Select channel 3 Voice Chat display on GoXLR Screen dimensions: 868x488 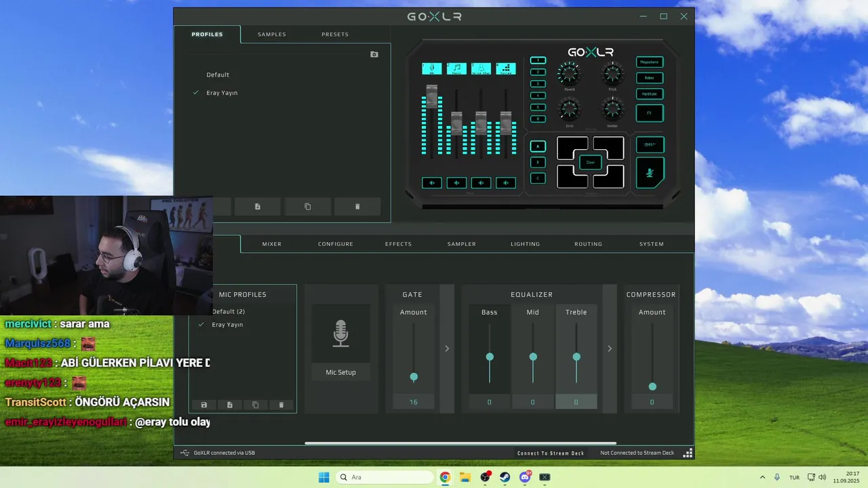click(481, 68)
